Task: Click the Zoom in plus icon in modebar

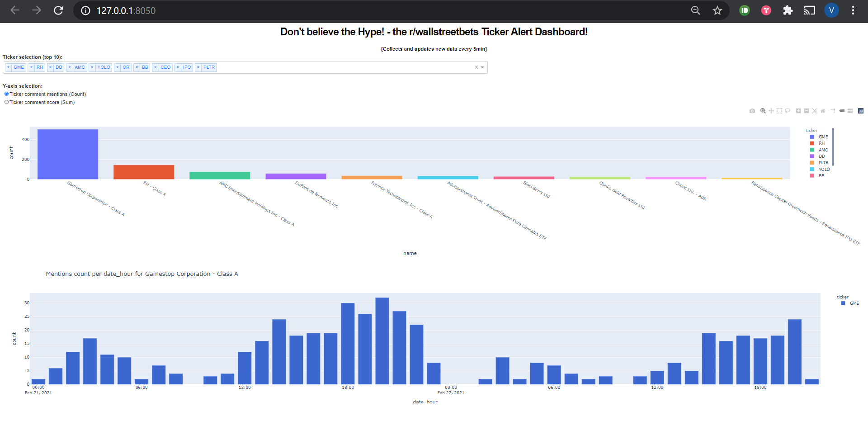Action: [x=798, y=111]
